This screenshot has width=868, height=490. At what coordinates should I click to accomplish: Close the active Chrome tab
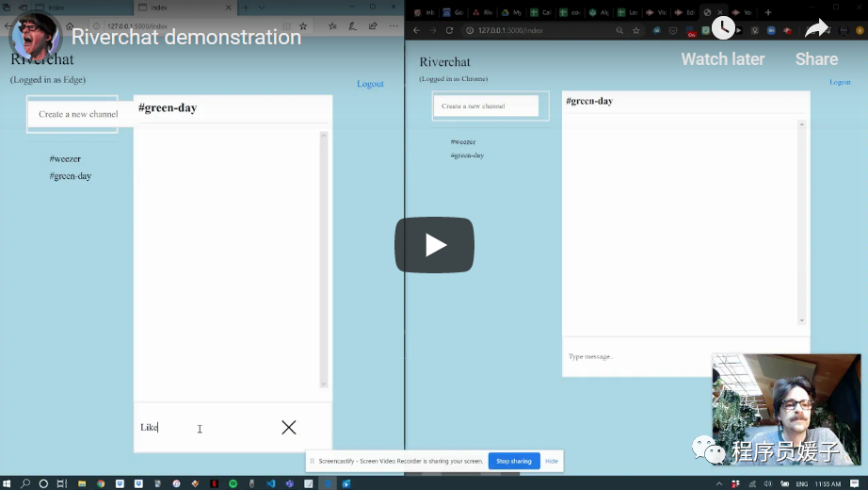[720, 12]
